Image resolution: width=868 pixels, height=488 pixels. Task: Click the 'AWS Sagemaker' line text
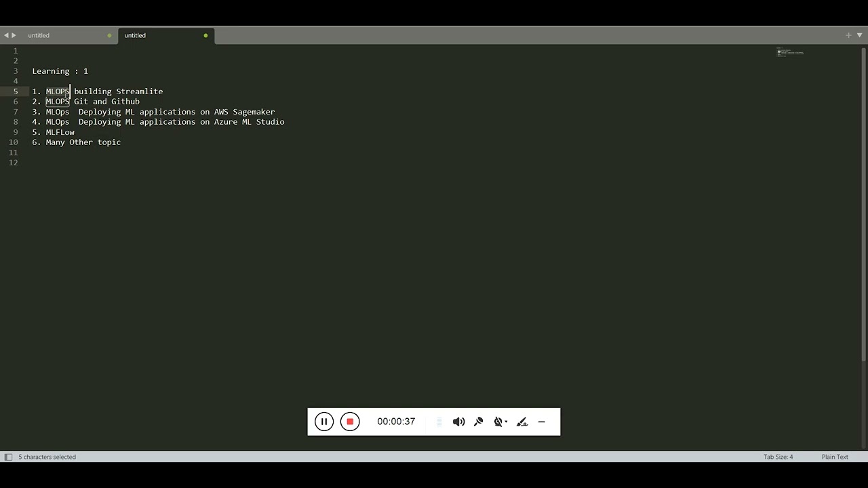click(x=244, y=112)
